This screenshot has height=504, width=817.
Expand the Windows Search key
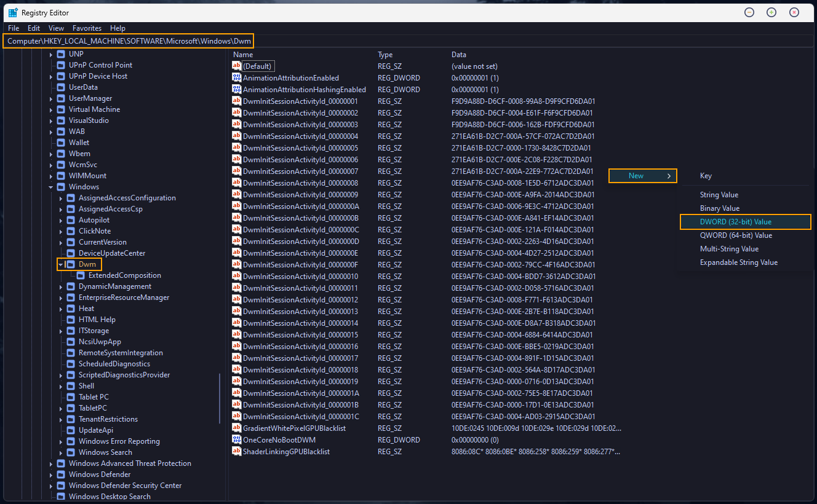click(x=61, y=452)
